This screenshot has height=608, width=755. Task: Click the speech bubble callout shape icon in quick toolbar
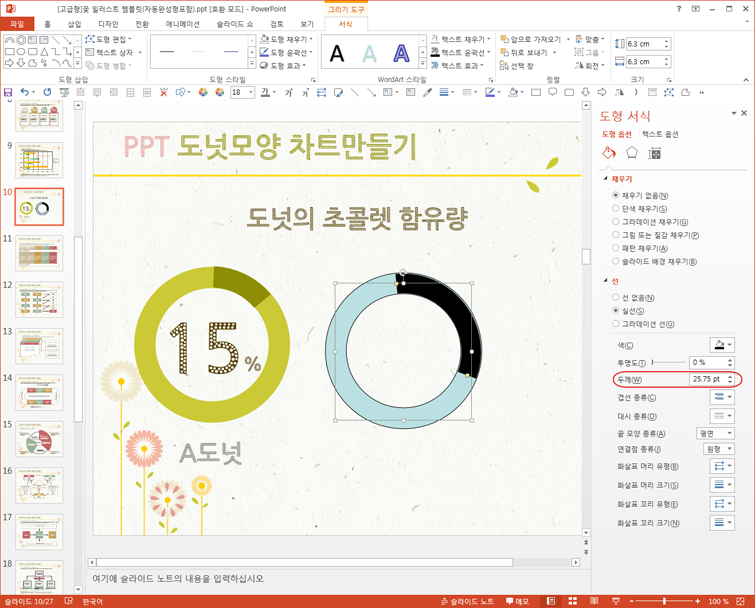(552, 92)
